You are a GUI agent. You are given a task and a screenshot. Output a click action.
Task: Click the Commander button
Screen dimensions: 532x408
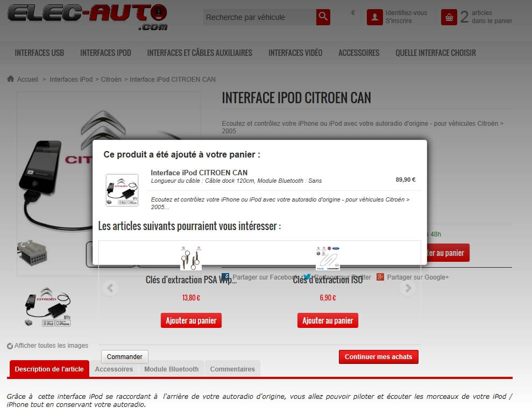124,356
